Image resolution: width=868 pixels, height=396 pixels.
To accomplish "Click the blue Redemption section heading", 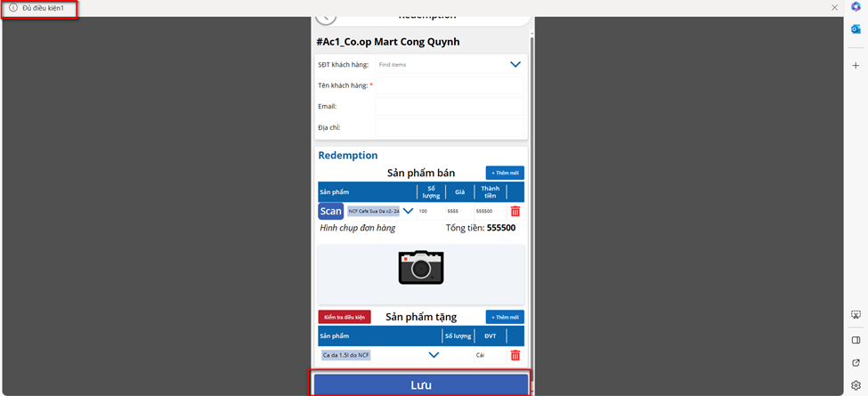I will [x=347, y=156].
